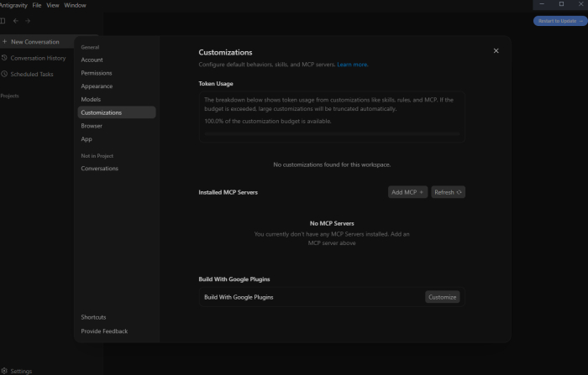Go back with the left arrow
Viewport: 588px width, 375px height.
tap(16, 21)
